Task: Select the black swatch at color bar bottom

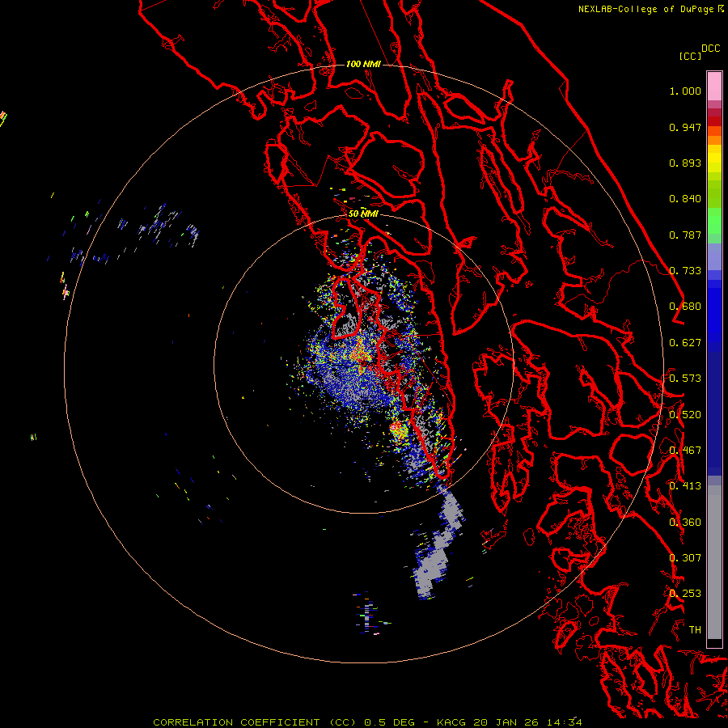Action: pyautogui.click(x=714, y=643)
